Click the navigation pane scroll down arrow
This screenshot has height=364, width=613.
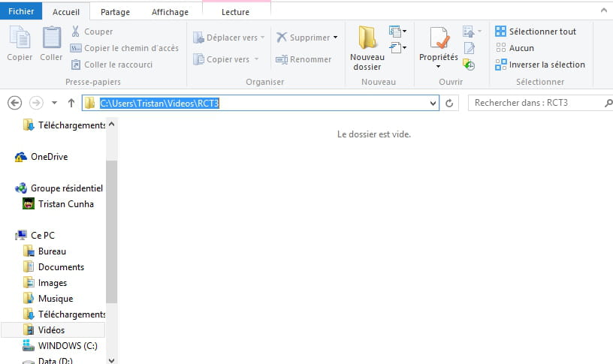point(111,360)
